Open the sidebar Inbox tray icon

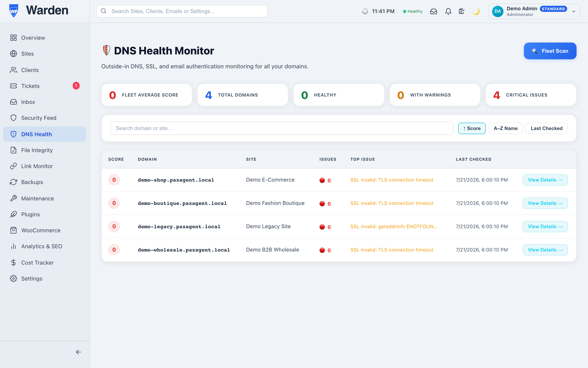pyautogui.click(x=13, y=102)
